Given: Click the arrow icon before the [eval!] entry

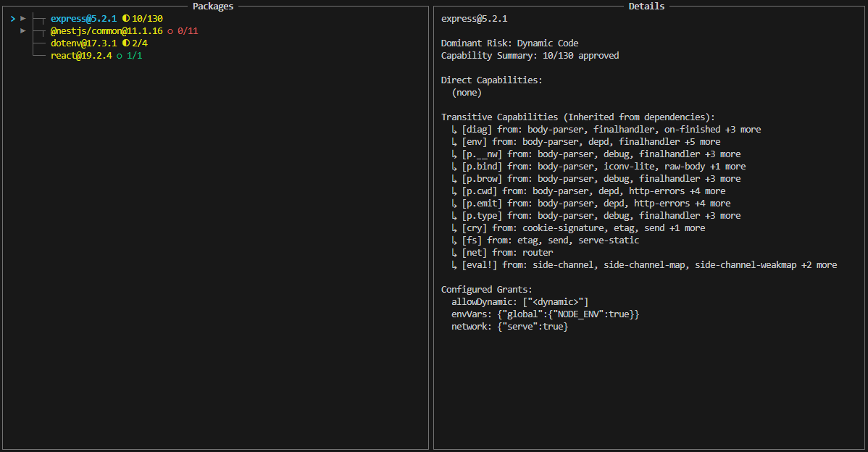Looking at the screenshot, I should coord(454,265).
